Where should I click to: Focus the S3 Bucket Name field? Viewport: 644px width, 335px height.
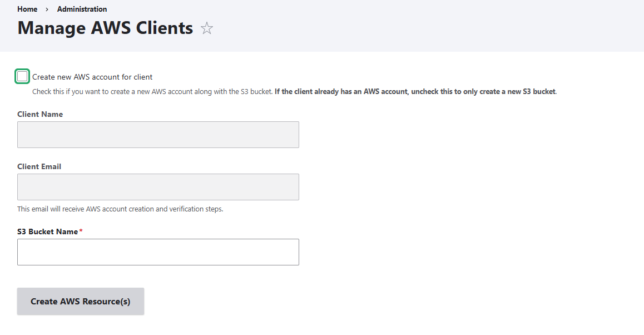(x=158, y=252)
